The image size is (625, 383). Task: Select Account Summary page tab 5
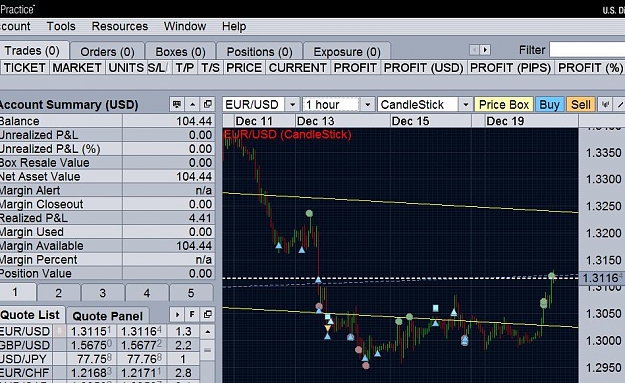tap(191, 293)
